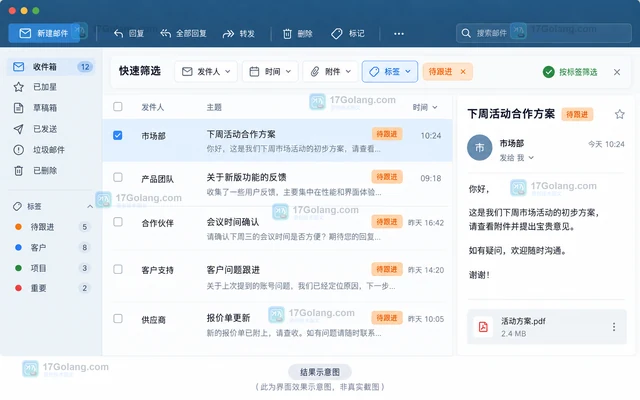Image resolution: width=640 pixels, height=400 pixels.
Task: Click the 回复 reply arrow icon
Action: [x=118, y=33]
